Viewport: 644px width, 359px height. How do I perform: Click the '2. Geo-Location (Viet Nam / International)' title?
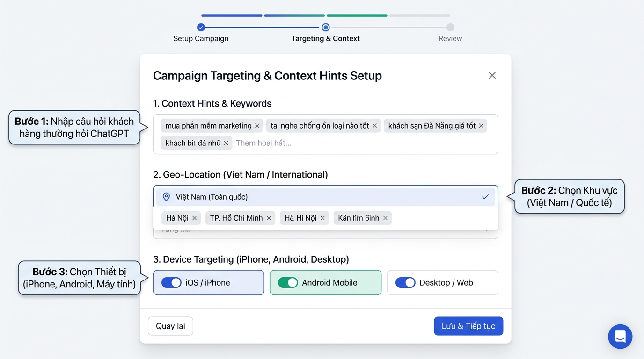pos(241,175)
